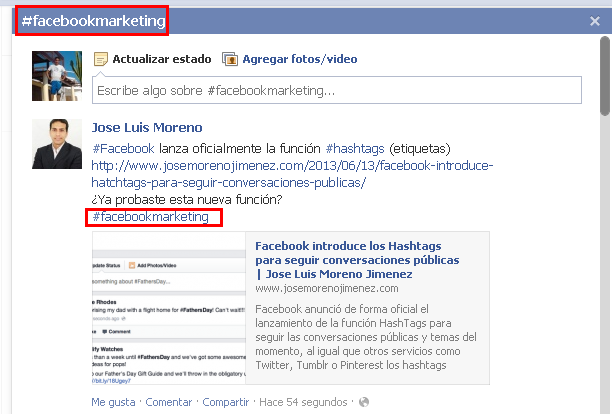The width and height of the screenshot is (612, 414).
Task: Open the josemorenojimenez.com article URL
Action: (x=292, y=174)
